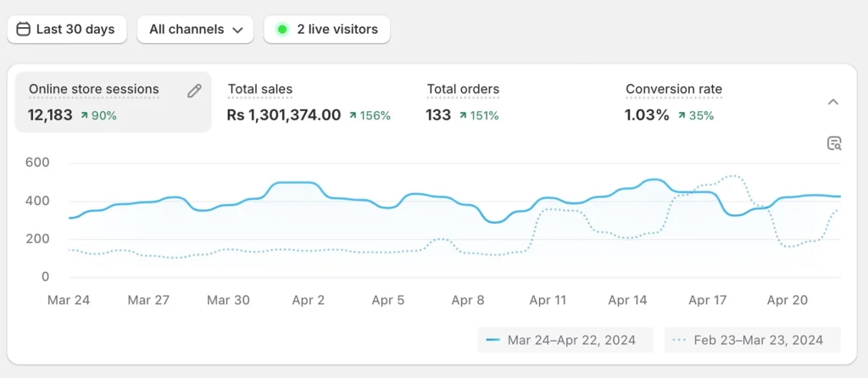Click the sessions 90% increase arrow
Screen dimensions: 868x378
click(85, 115)
